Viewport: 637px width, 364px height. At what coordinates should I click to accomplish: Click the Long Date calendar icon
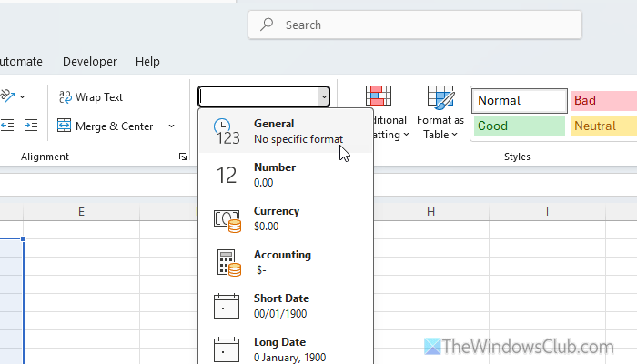(x=227, y=349)
